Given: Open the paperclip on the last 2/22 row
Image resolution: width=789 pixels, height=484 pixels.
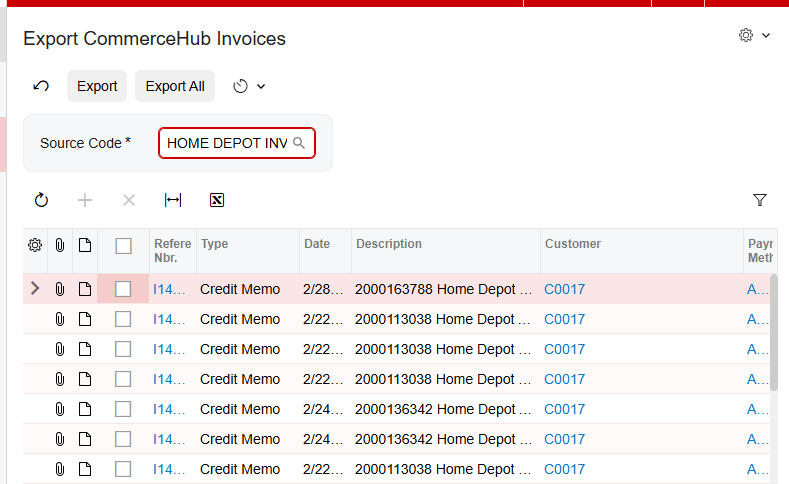Looking at the screenshot, I should [60, 469].
